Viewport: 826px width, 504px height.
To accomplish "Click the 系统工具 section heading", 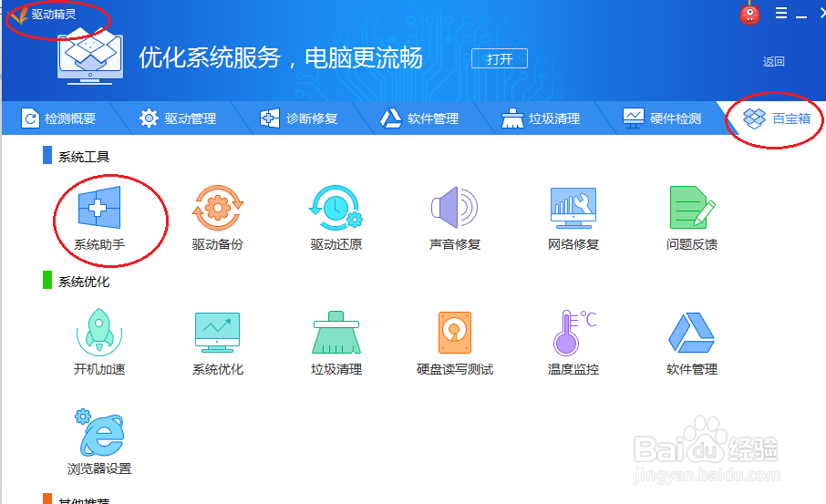I will [x=84, y=157].
